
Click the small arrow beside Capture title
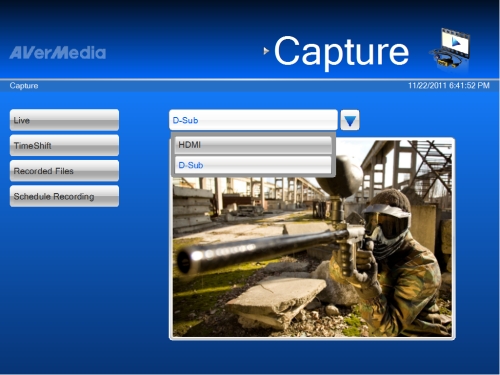click(x=266, y=51)
